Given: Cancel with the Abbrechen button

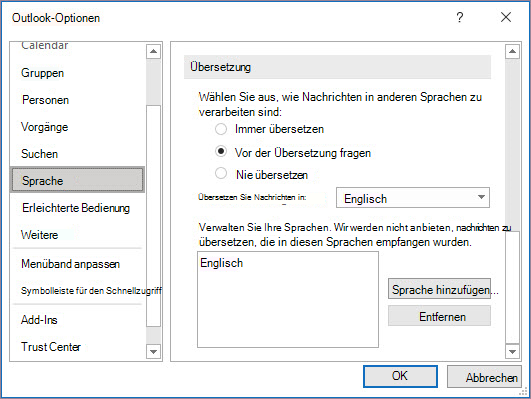Looking at the screenshot, I should [x=484, y=376].
